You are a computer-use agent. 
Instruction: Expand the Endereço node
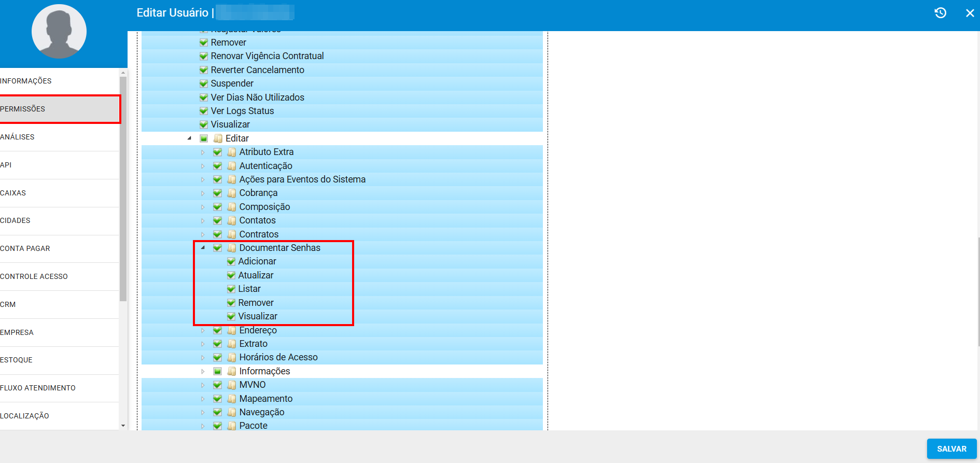(203, 330)
